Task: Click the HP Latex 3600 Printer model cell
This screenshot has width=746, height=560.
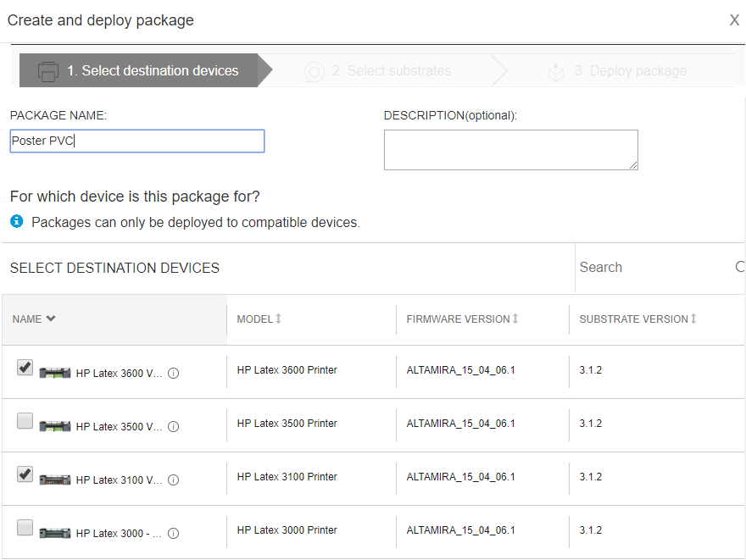Action: coord(287,370)
